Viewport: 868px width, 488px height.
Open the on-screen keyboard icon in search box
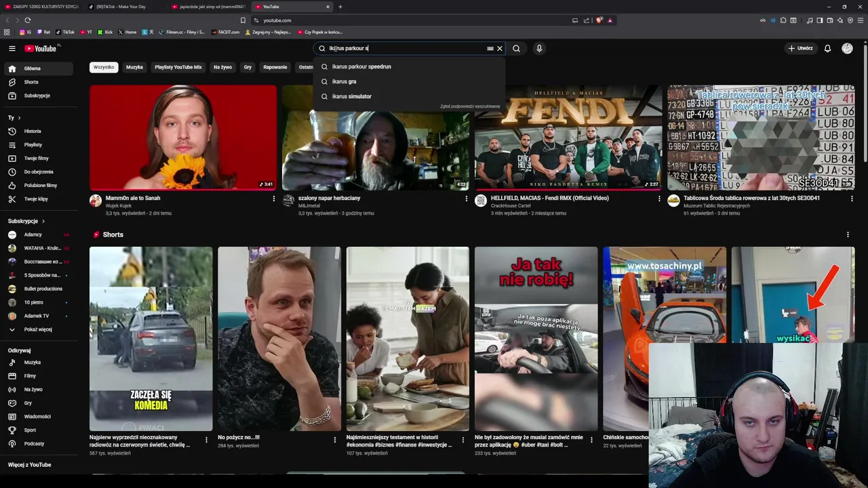tap(490, 48)
